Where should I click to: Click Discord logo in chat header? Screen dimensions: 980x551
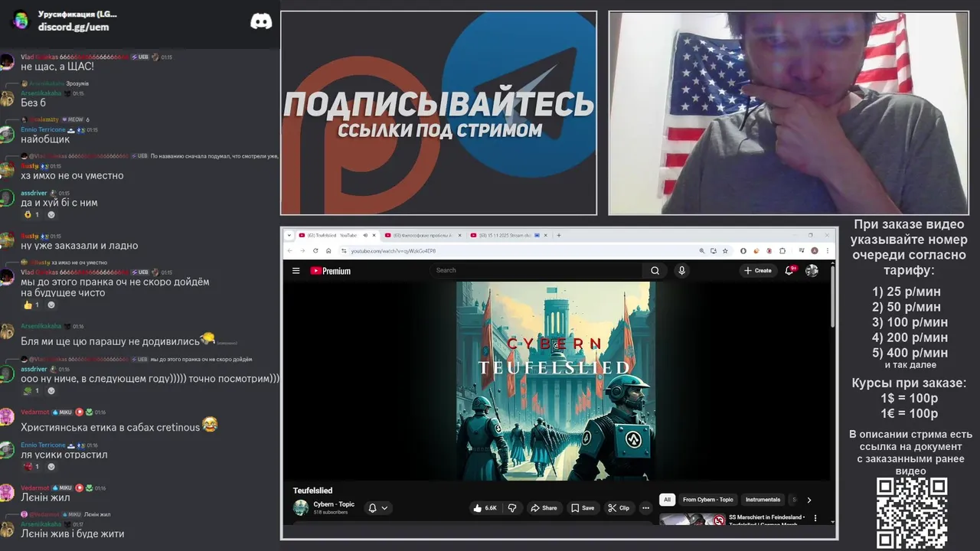coord(261,21)
